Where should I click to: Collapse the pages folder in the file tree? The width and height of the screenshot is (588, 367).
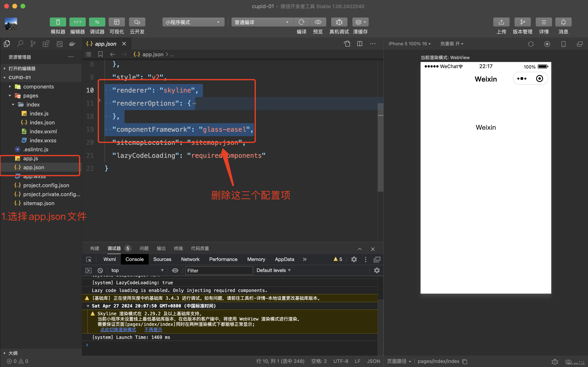coord(10,96)
